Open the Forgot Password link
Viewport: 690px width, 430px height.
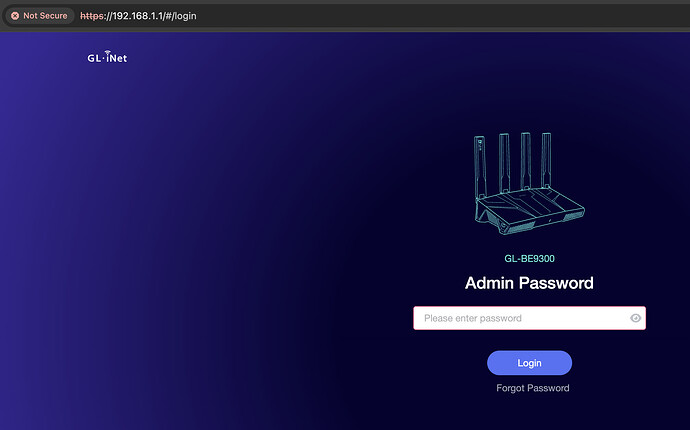[532, 388]
